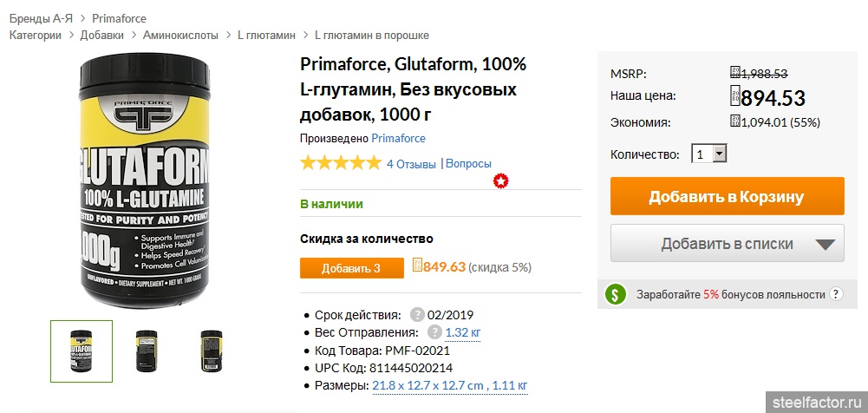Select the third product thumbnail
The height and width of the screenshot is (413, 868).
211,351
